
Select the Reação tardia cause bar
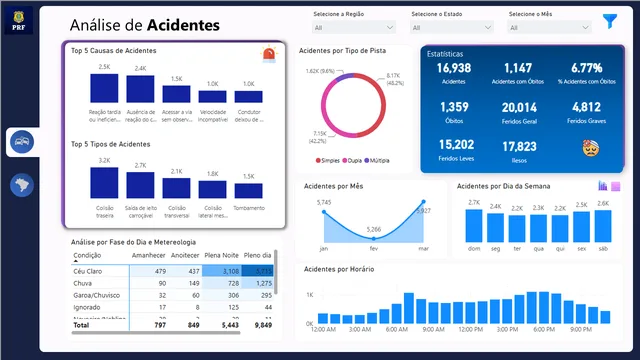pos(104,88)
